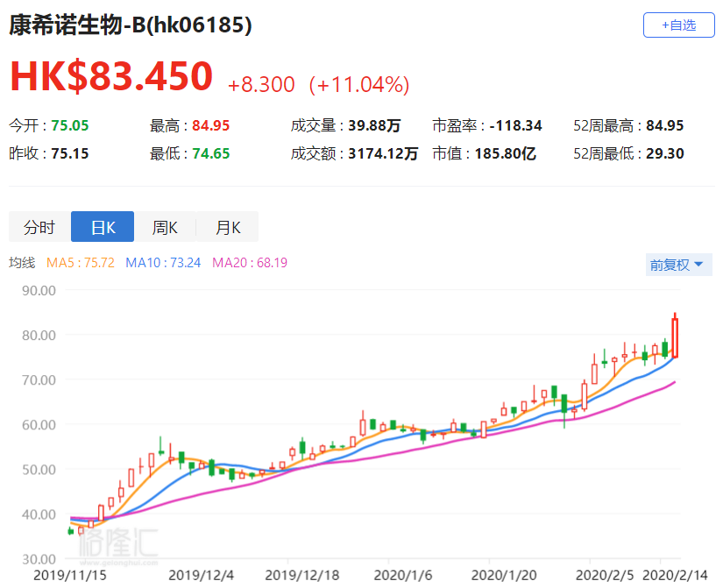The height and width of the screenshot is (588, 723).
Task: Switch to 月K monthly chart tab
Action: coord(228,226)
